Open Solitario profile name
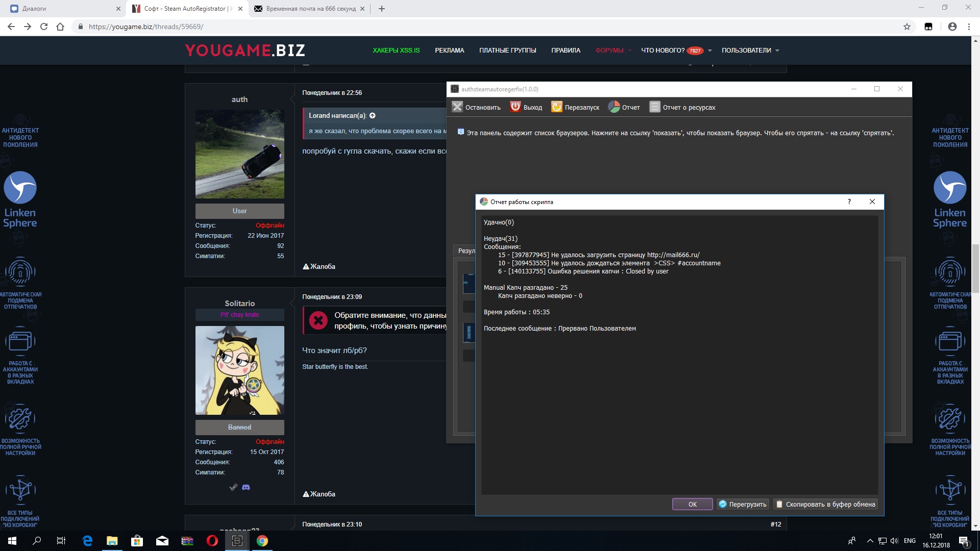This screenshot has height=551, width=980. (239, 304)
